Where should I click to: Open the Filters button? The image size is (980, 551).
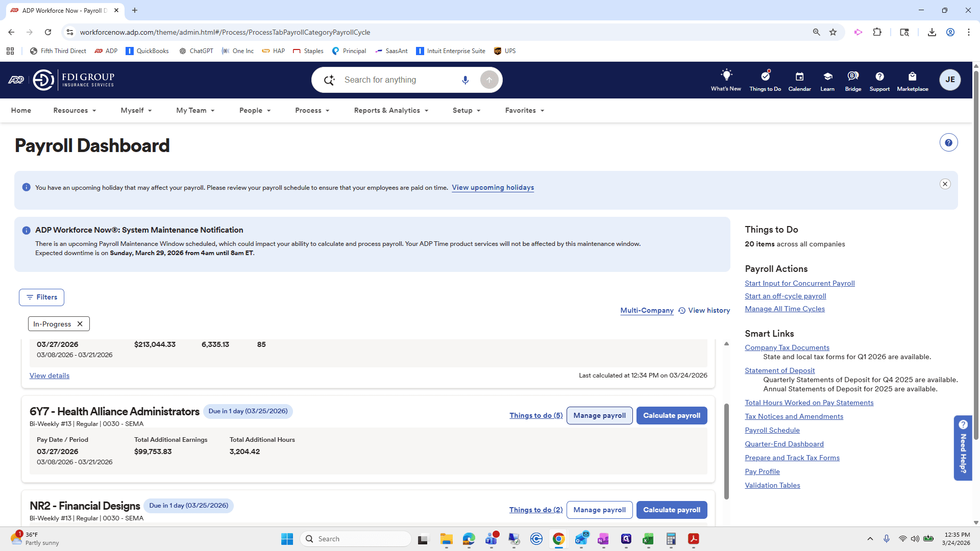point(41,297)
